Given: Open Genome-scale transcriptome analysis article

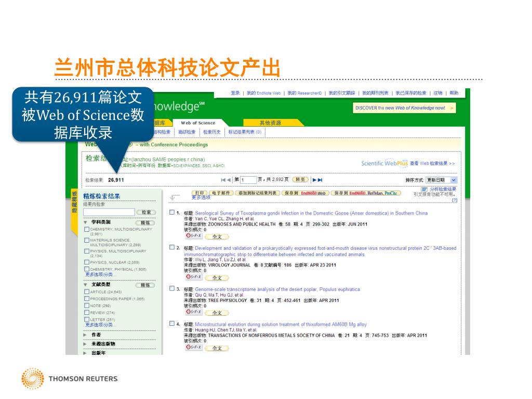Looking at the screenshot, I should tap(277, 289).
